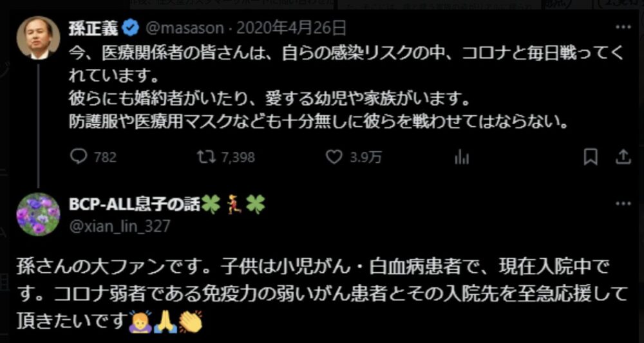The height and width of the screenshot is (343, 644).
Task: Click the reply icon showing 782
Action: pos(78,157)
